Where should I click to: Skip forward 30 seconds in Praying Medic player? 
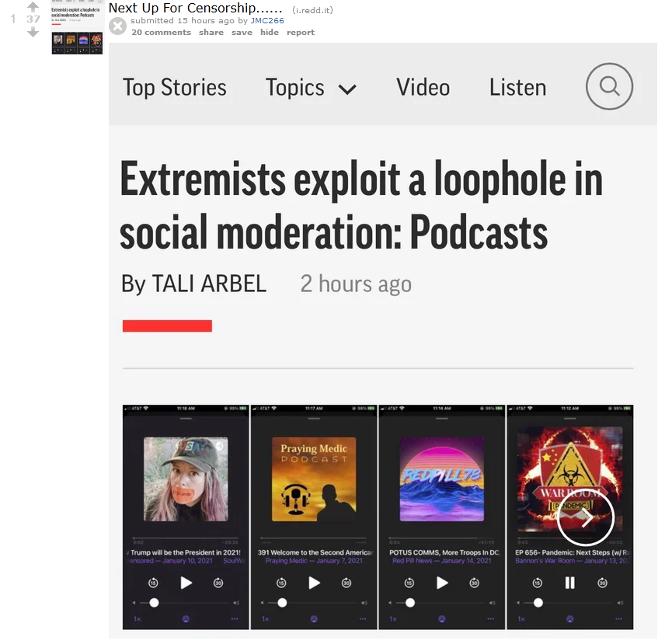pos(346,583)
